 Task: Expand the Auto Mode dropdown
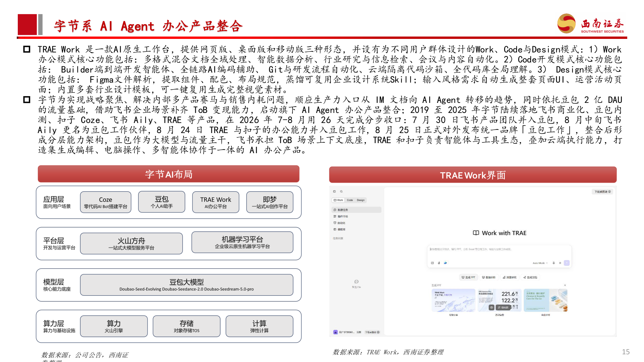pyautogui.click(x=540, y=263)
